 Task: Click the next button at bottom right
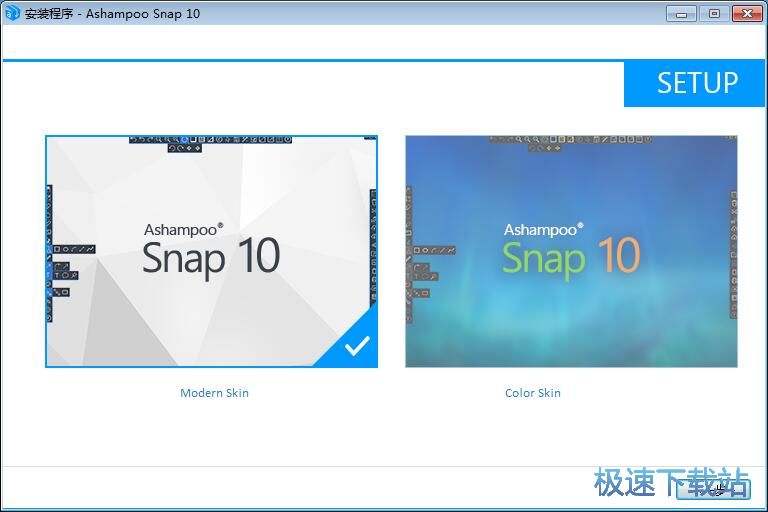[713, 488]
